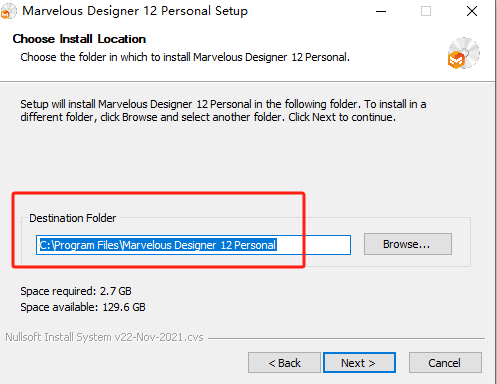The height and width of the screenshot is (384, 497).
Task: Click Browse to choose another folder
Action: click(x=408, y=244)
